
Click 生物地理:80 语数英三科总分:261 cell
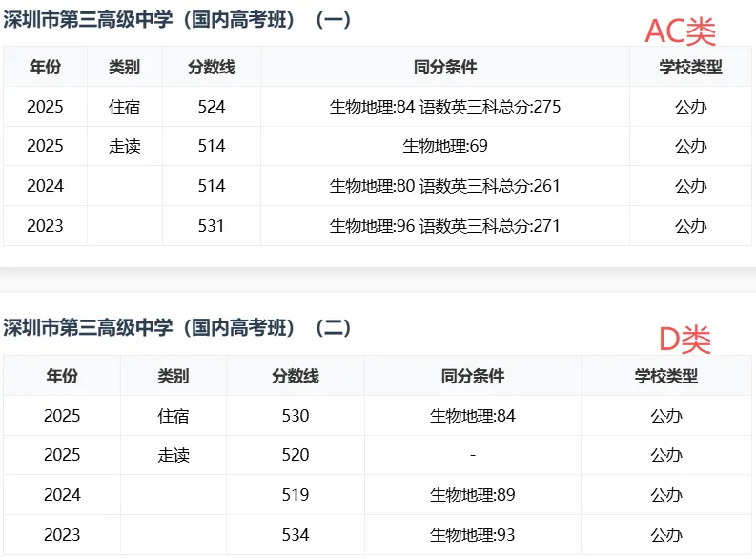[445, 186]
